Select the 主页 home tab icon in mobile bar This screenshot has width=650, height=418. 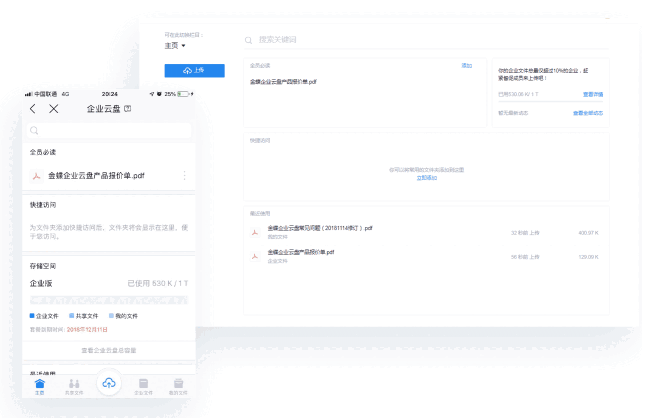39,386
